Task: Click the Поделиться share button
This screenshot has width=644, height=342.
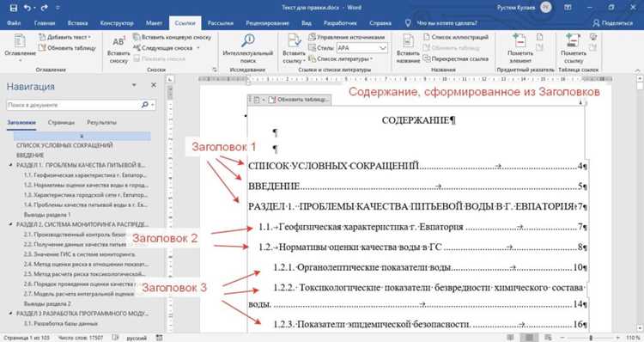Action: (613, 23)
